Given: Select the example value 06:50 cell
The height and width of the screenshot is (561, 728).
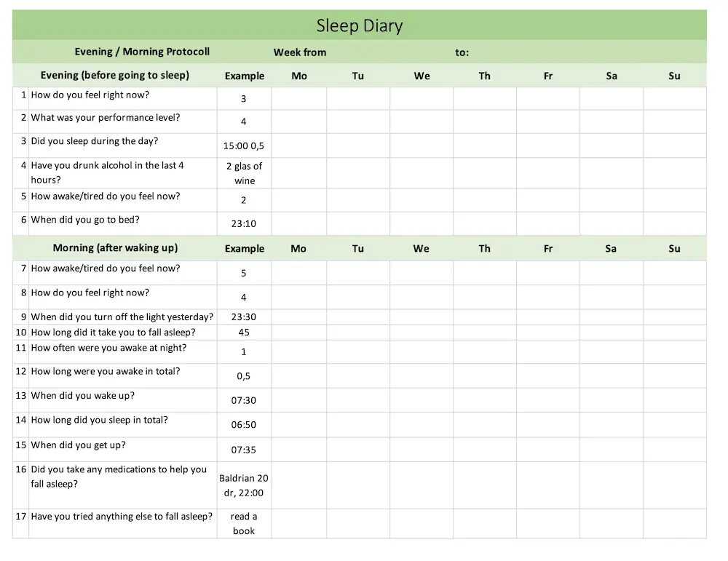Looking at the screenshot, I should pos(244,425).
